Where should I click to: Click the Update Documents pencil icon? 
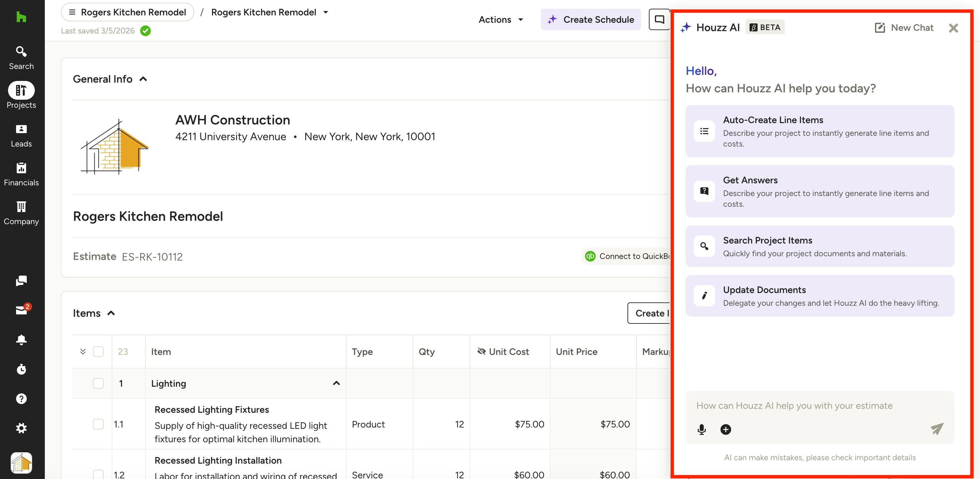click(x=704, y=296)
